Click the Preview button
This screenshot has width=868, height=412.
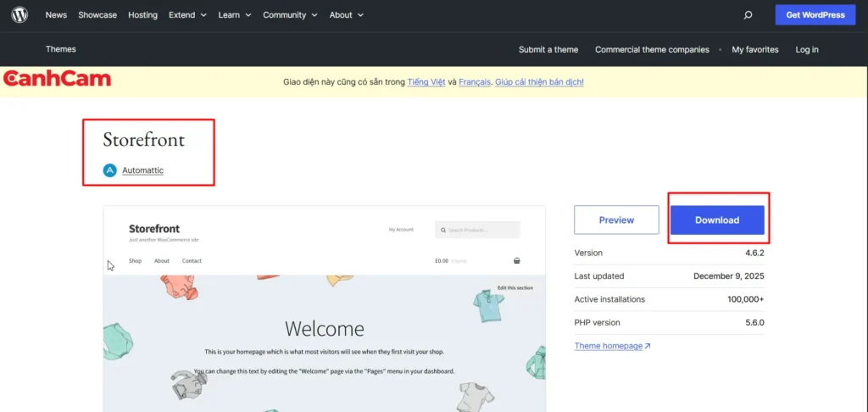(x=616, y=220)
